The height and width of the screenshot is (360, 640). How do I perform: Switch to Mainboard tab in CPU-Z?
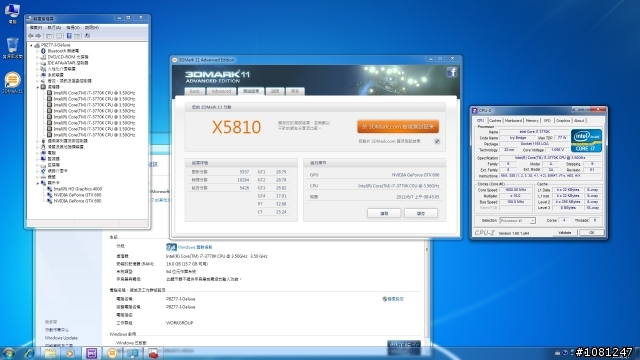click(513, 120)
